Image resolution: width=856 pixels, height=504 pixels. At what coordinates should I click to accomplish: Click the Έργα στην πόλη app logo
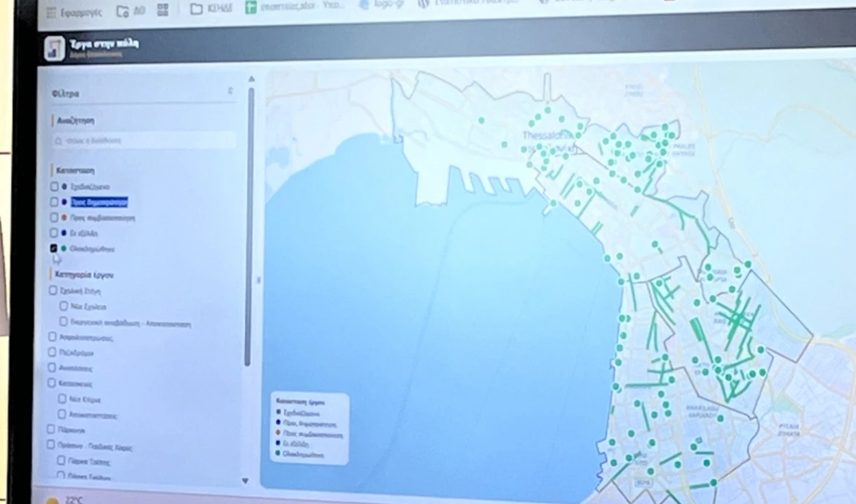[x=55, y=48]
